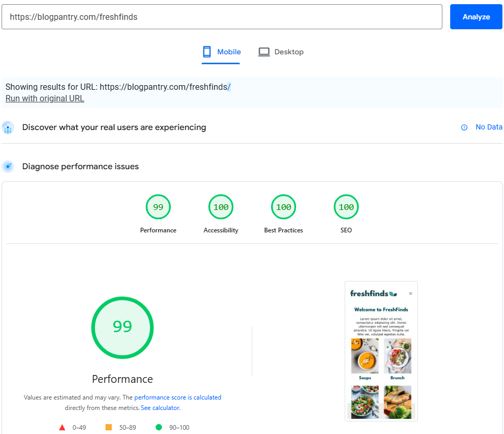Screen dimensions: 504x434
Task: Click the Analyze button
Action: click(x=476, y=17)
